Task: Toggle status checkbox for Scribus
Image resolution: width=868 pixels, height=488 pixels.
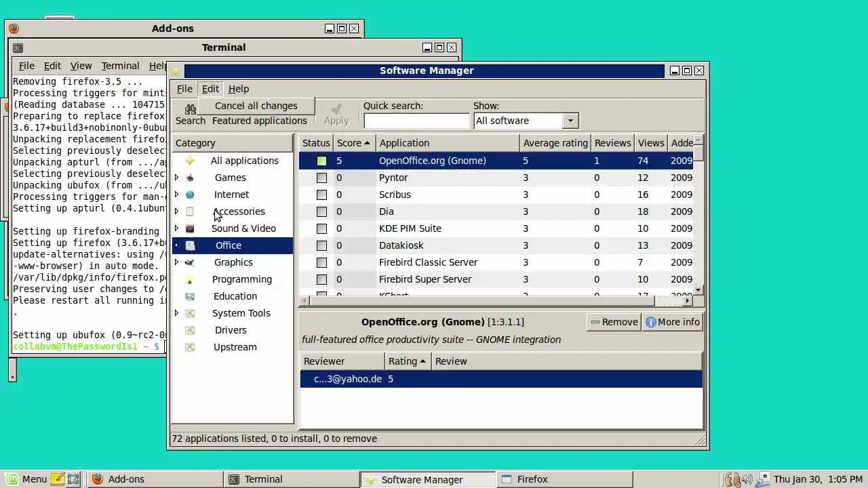Action: [321, 195]
